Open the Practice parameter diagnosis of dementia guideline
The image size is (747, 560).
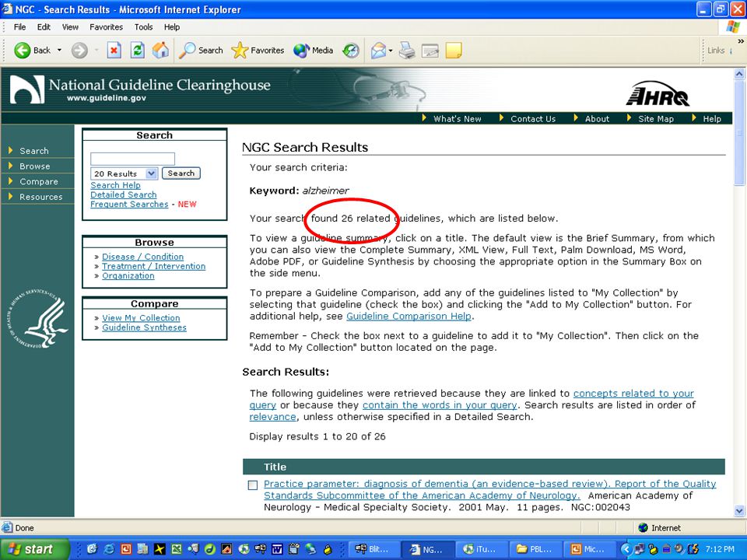(489, 489)
